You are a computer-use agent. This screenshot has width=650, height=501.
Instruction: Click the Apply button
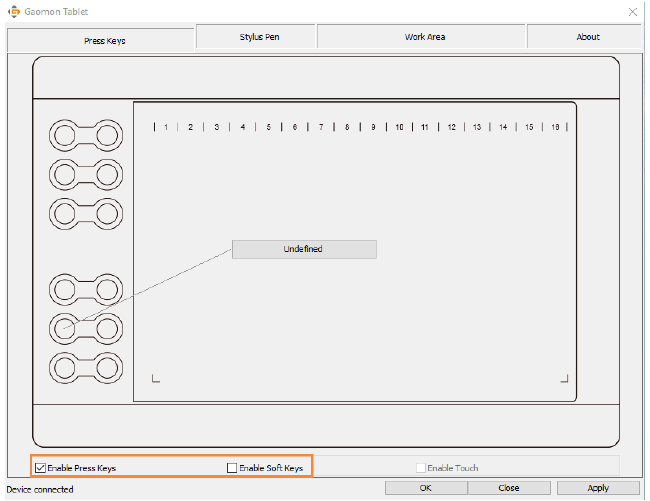[x=598, y=488]
